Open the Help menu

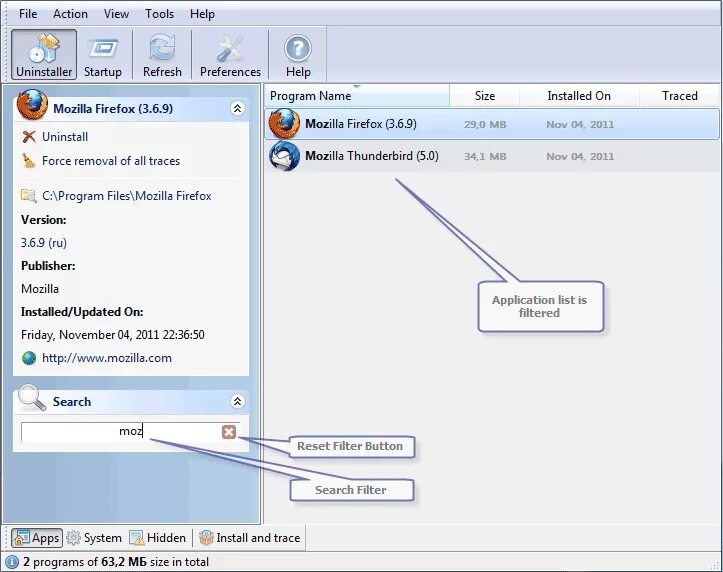pyautogui.click(x=202, y=14)
